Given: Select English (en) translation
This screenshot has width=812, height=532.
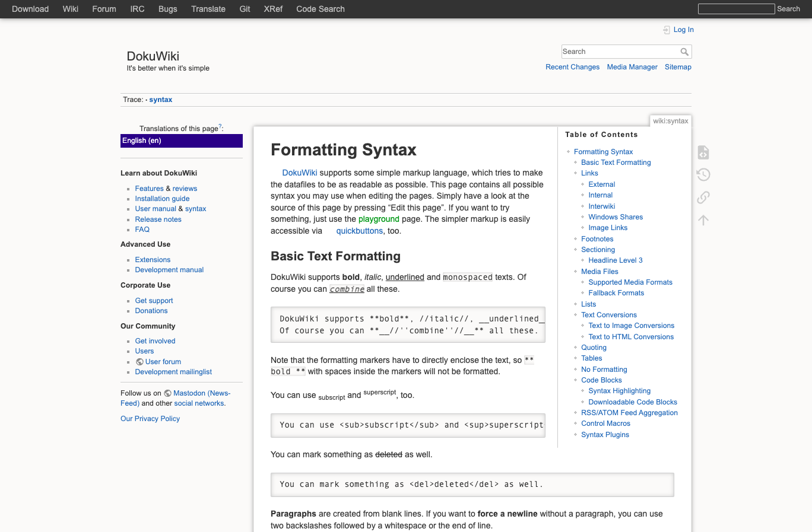Looking at the screenshot, I should 182,141.
